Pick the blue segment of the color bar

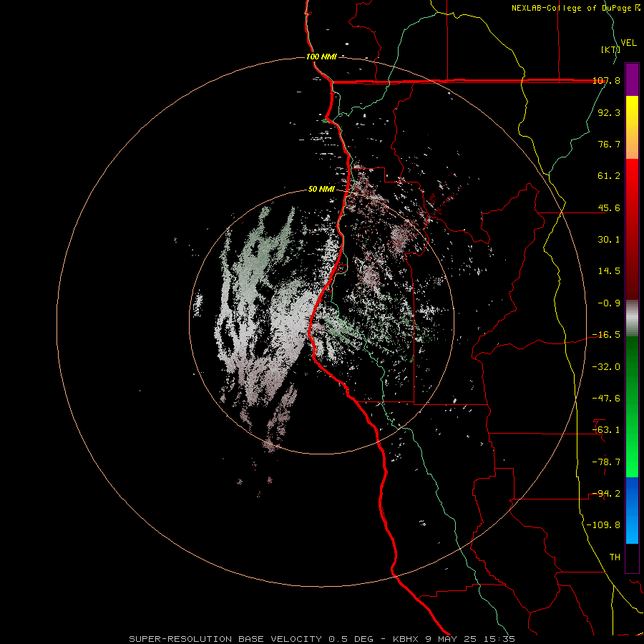(x=632, y=510)
